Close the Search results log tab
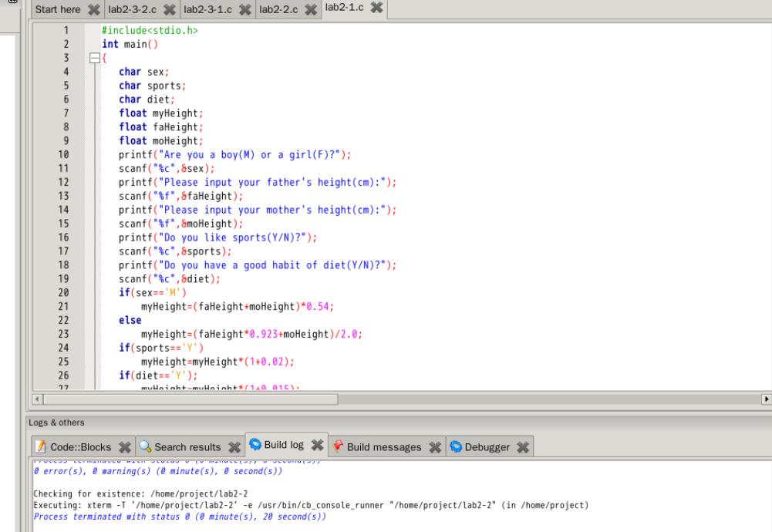This screenshot has width=772, height=532. pos(234,447)
